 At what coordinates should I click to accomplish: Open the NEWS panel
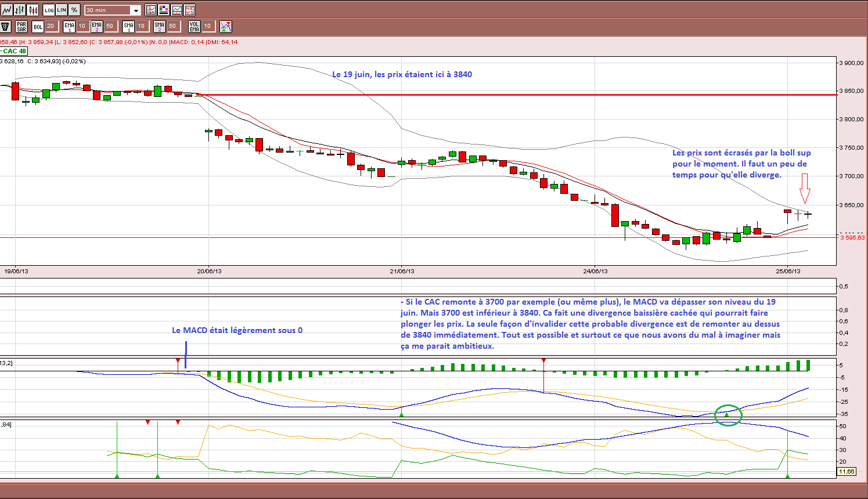tap(189, 10)
